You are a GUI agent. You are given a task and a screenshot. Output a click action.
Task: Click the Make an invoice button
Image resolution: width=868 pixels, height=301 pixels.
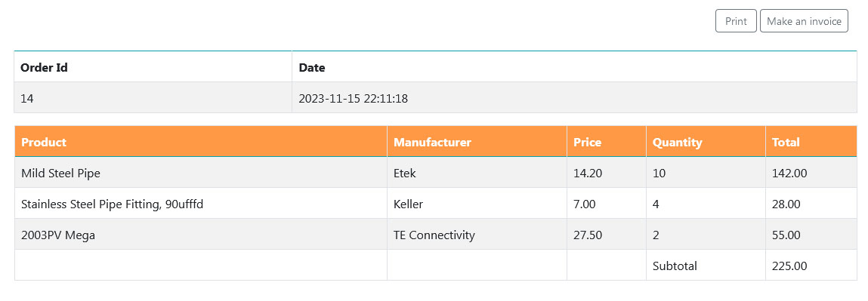point(804,21)
